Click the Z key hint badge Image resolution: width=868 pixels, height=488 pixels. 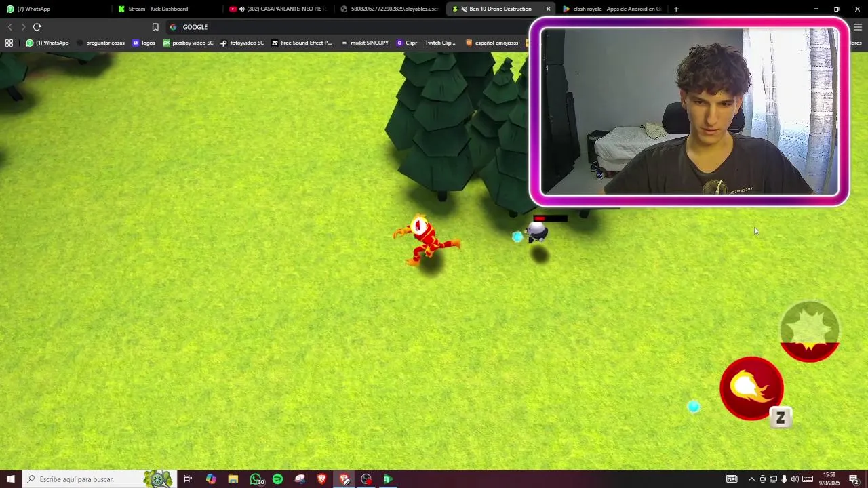coord(781,418)
